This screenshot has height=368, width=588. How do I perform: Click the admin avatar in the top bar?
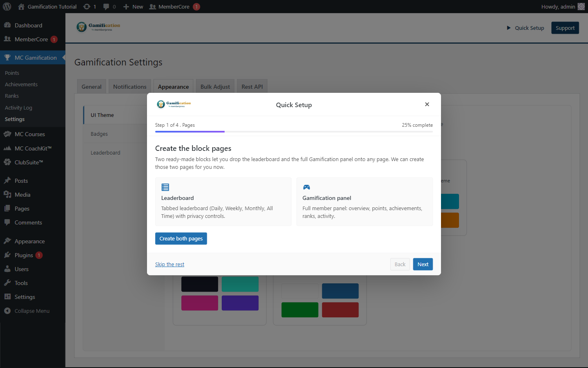[581, 7]
